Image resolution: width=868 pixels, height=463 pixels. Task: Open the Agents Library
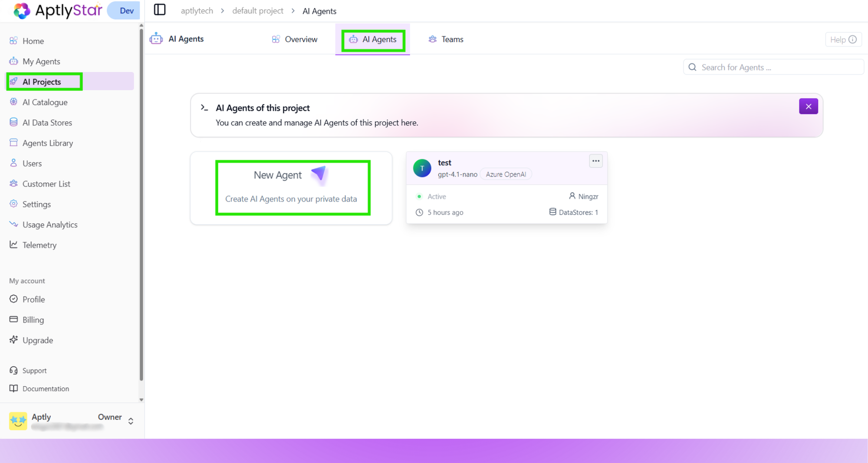click(x=14, y=142)
